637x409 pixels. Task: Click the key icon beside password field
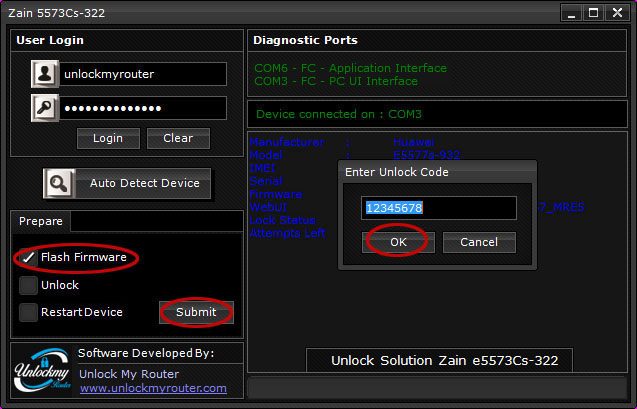click(x=45, y=108)
